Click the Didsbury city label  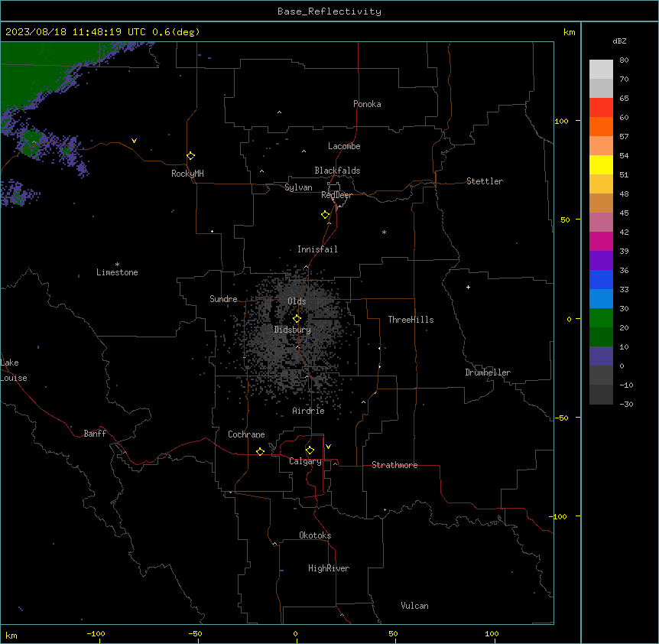[293, 330]
